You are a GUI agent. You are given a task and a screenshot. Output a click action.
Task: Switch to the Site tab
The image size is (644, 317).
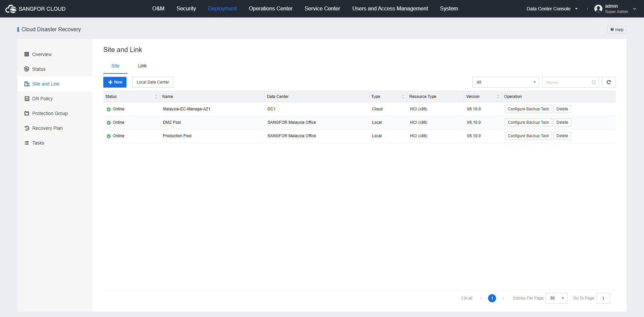(115, 66)
